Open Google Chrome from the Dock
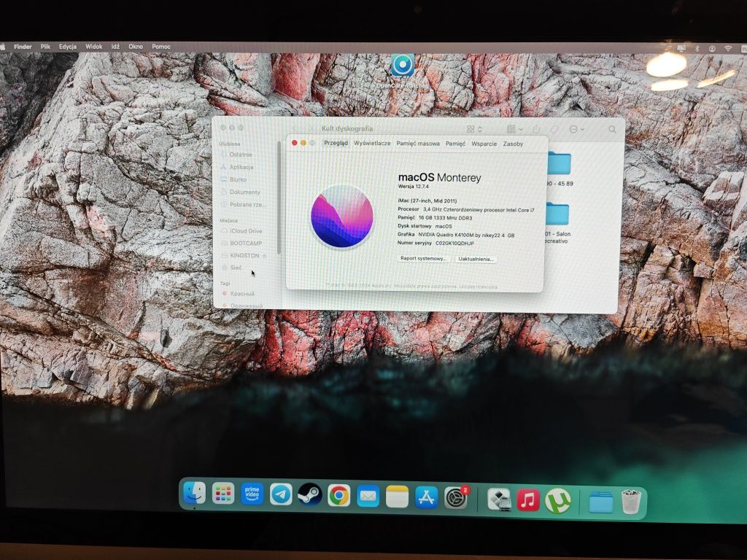747x560 pixels. point(338,496)
